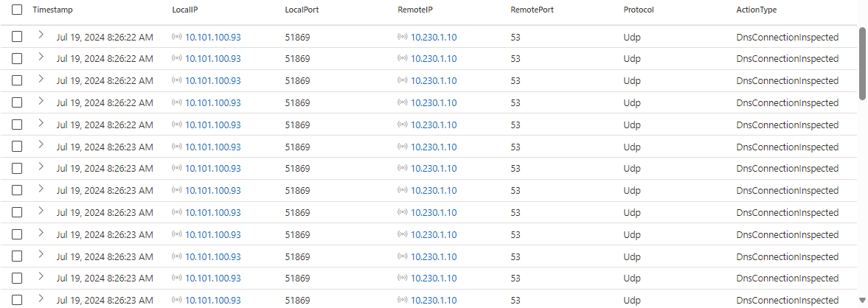Tick the select-all checkbox in the header row
The height and width of the screenshot is (308, 868).
point(17,10)
